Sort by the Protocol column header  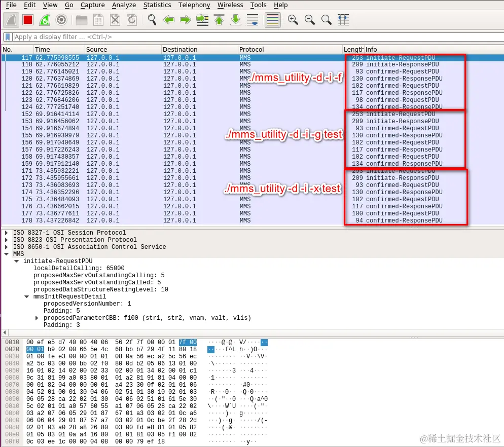290,50
